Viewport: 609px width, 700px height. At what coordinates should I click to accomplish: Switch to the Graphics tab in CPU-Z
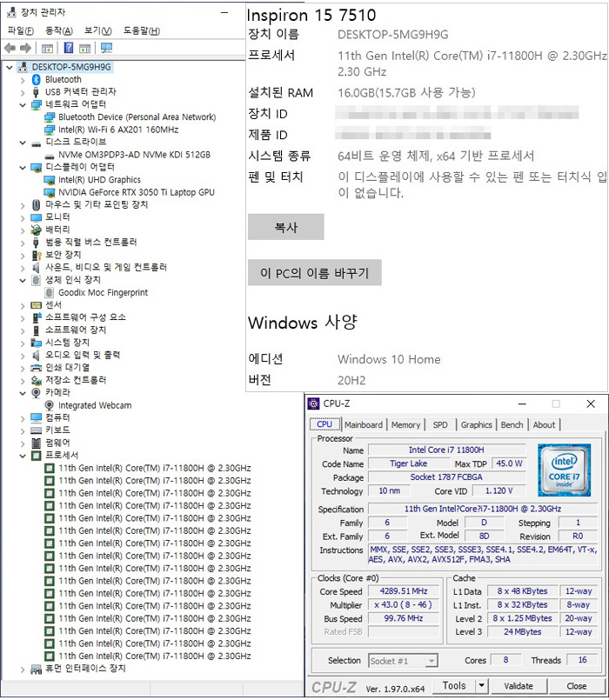tap(476, 425)
